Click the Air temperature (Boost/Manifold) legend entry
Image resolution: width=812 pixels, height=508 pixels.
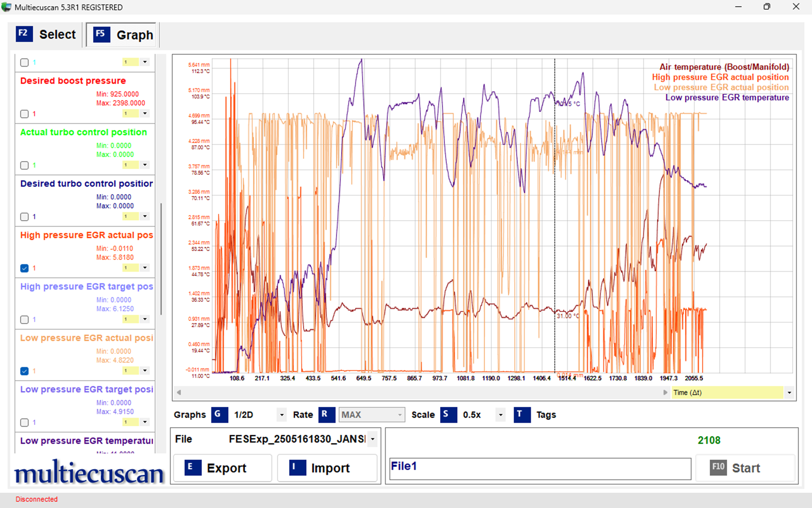coord(724,67)
